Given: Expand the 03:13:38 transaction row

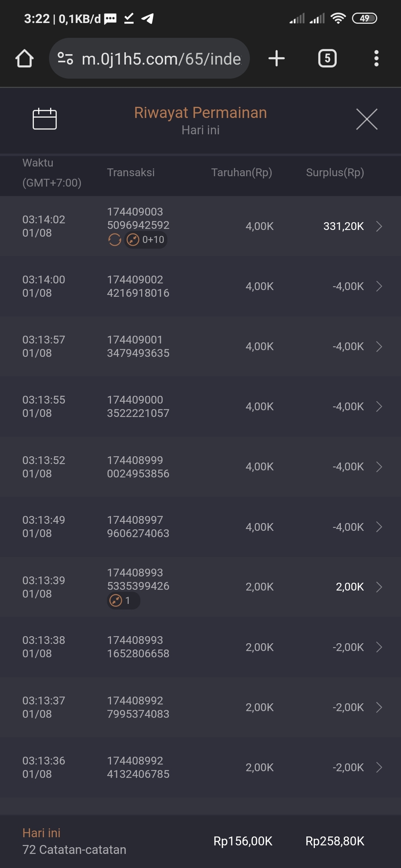Looking at the screenshot, I should point(379,647).
